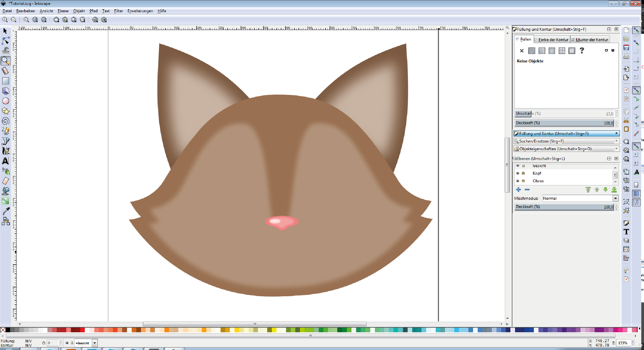Select the 3D Box tool

click(5, 91)
